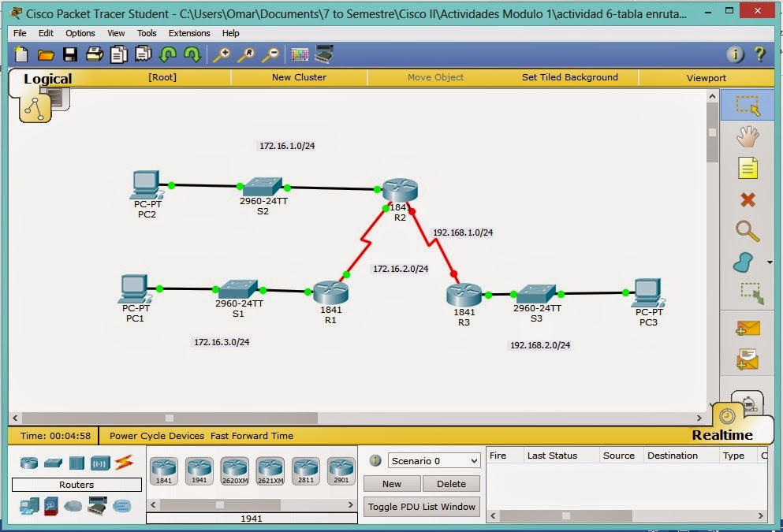Pick the Move Layout hand tool
783x532 pixels.
(748, 136)
